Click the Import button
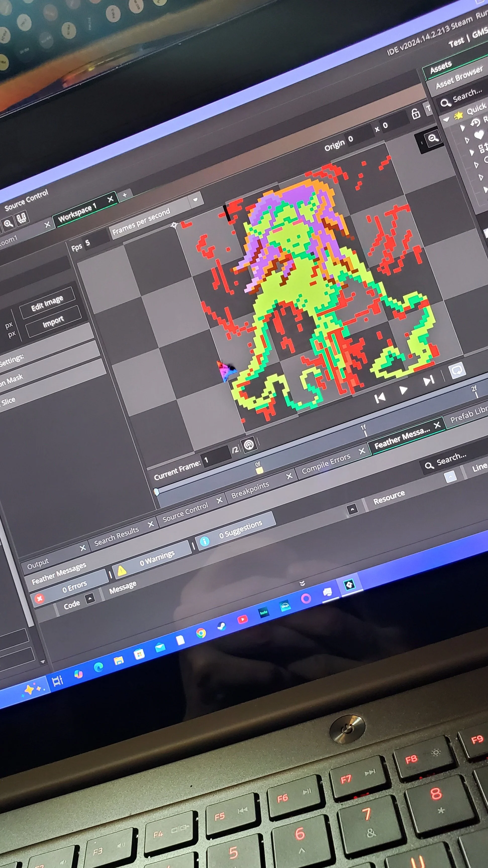 pyautogui.click(x=53, y=322)
